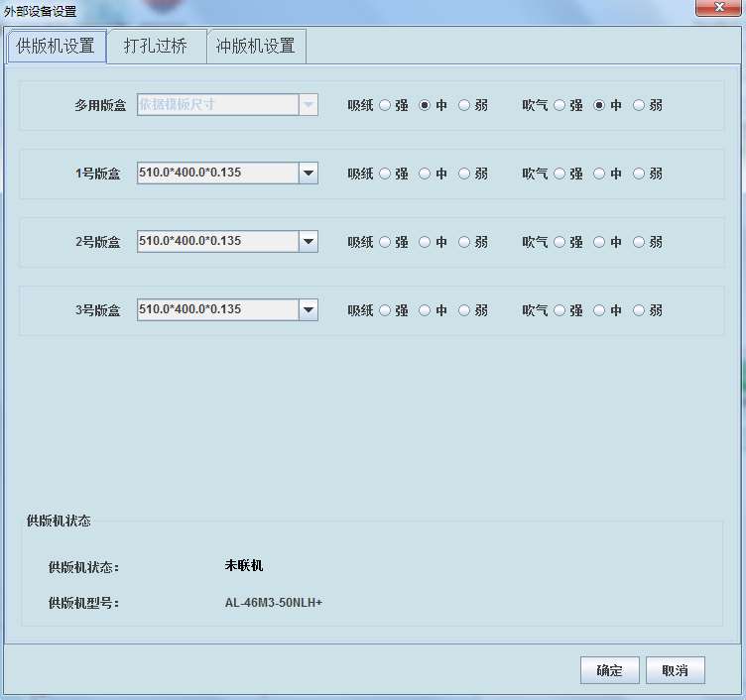
Task: Set 3号版盒 吹气 to 弱
Action: tap(639, 310)
